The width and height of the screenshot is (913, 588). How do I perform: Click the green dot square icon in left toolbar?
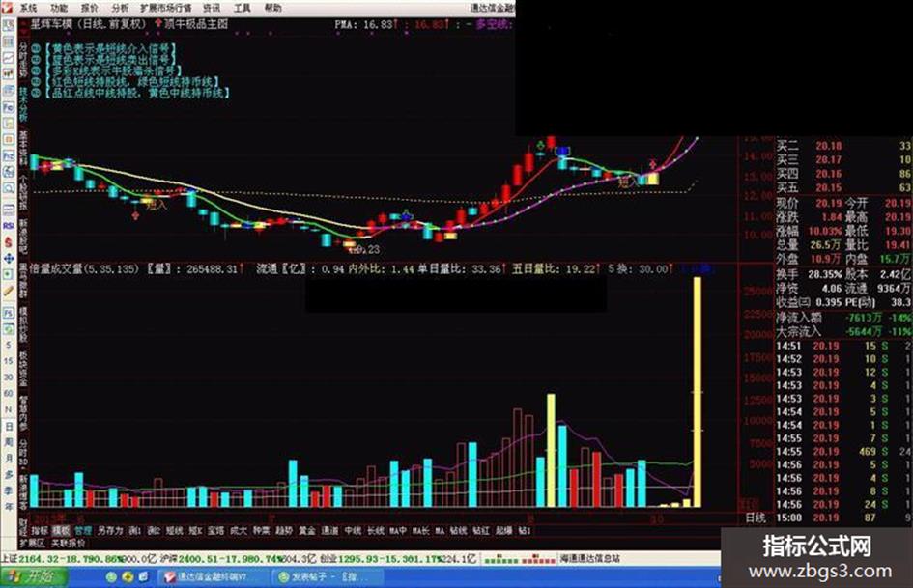click(x=8, y=273)
